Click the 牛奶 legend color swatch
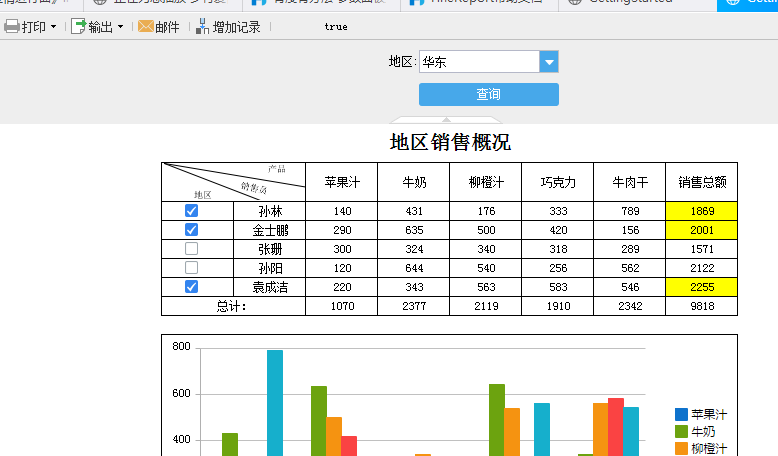The image size is (778, 456). point(681,432)
